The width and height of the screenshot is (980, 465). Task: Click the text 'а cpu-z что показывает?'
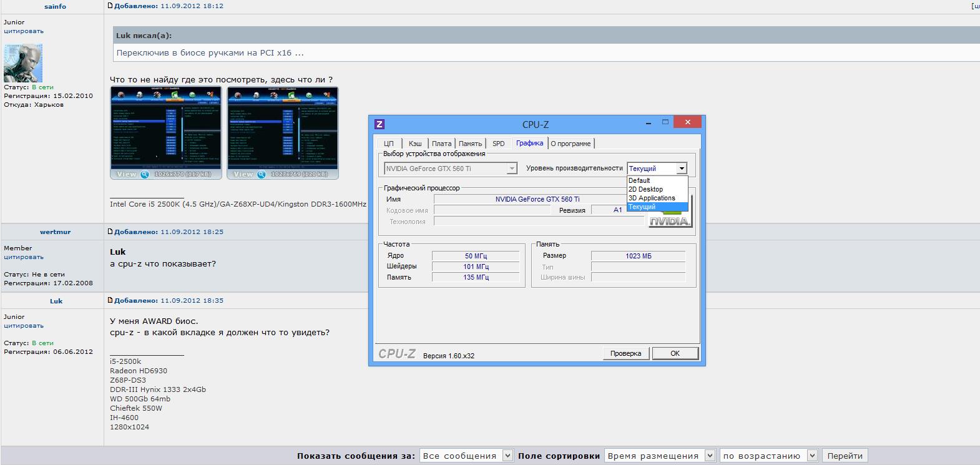[163, 263]
